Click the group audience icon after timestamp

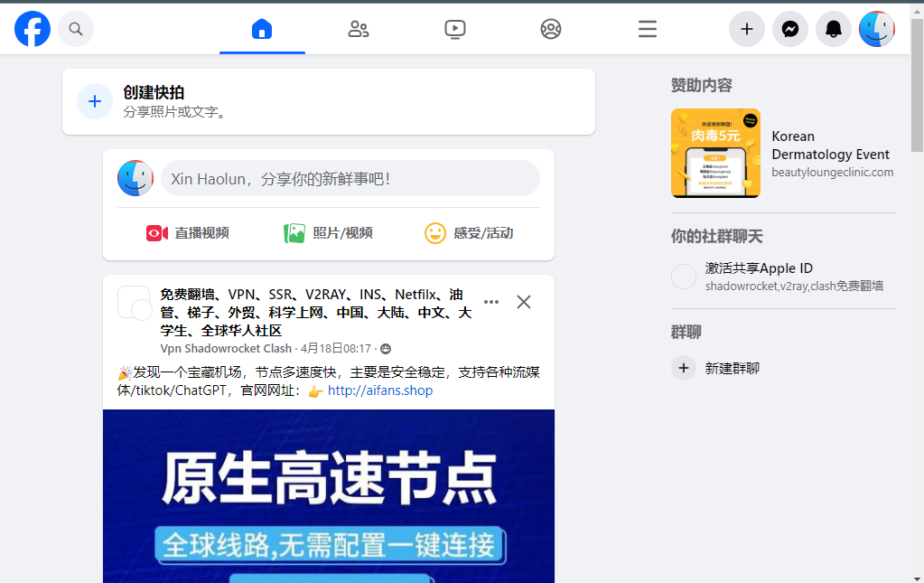tap(386, 349)
